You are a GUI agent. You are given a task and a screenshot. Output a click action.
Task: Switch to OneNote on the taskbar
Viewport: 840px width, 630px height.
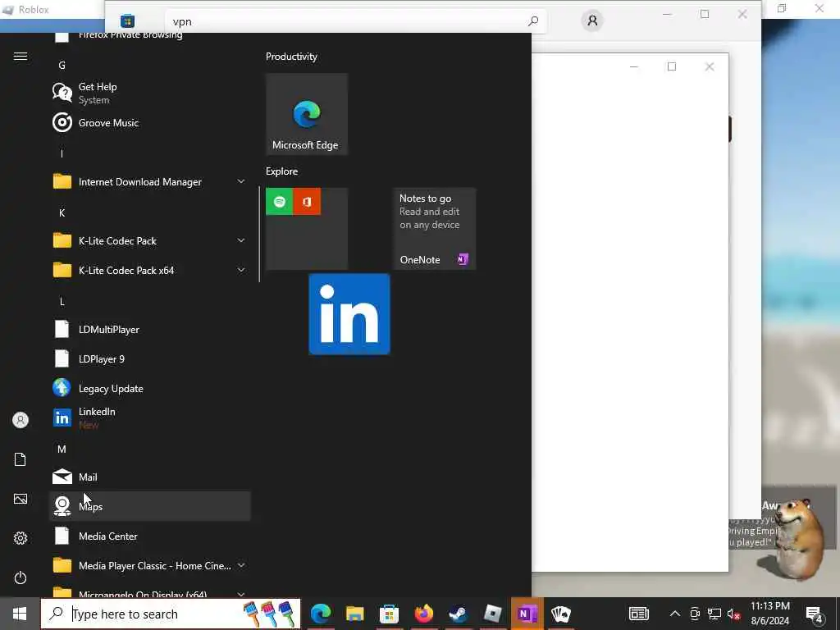527,614
